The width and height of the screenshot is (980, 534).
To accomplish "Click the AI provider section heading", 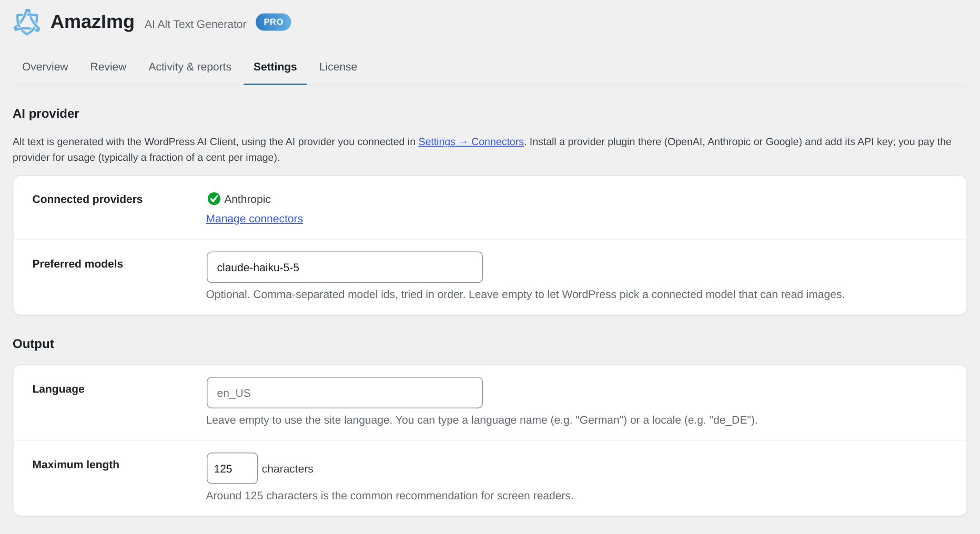I will click(46, 114).
